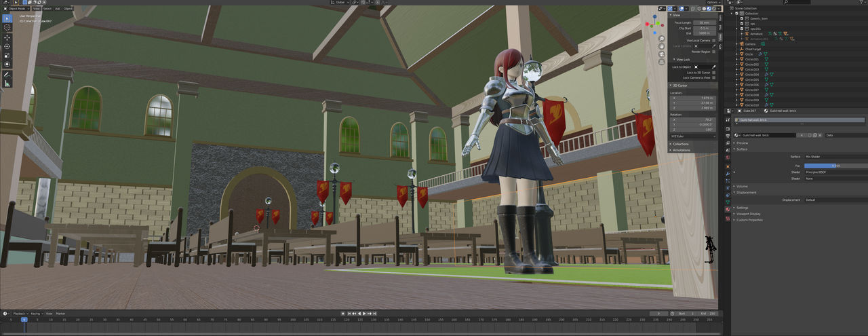Switch to rendered viewport shading
This screenshot has height=336, width=868.
tap(714, 9)
